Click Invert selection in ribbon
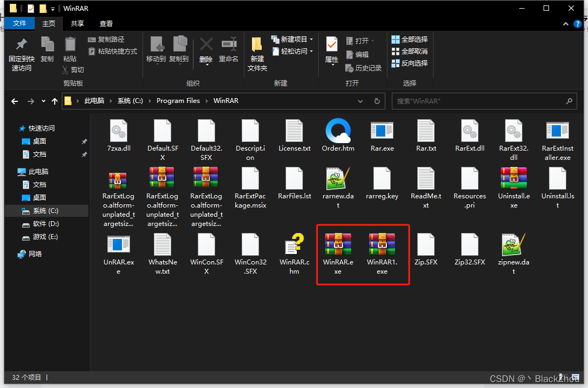 pos(410,63)
